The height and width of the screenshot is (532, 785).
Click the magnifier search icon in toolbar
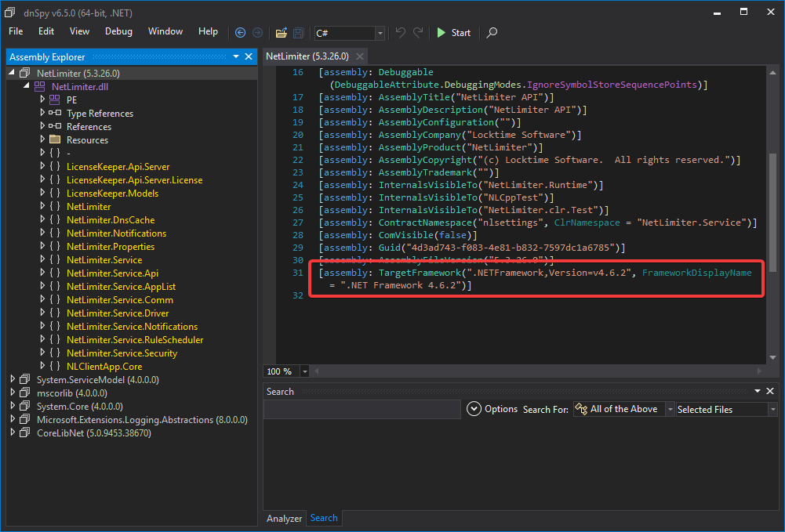tap(492, 32)
